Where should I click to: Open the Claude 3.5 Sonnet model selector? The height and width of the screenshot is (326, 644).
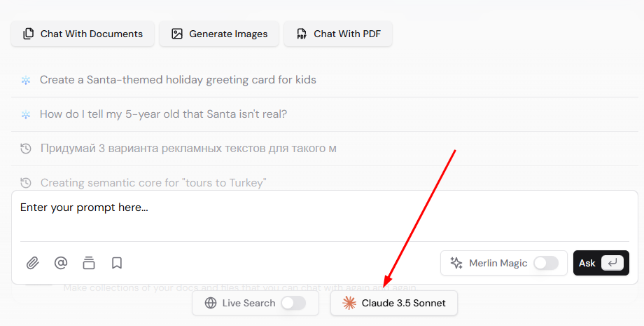click(394, 303)
